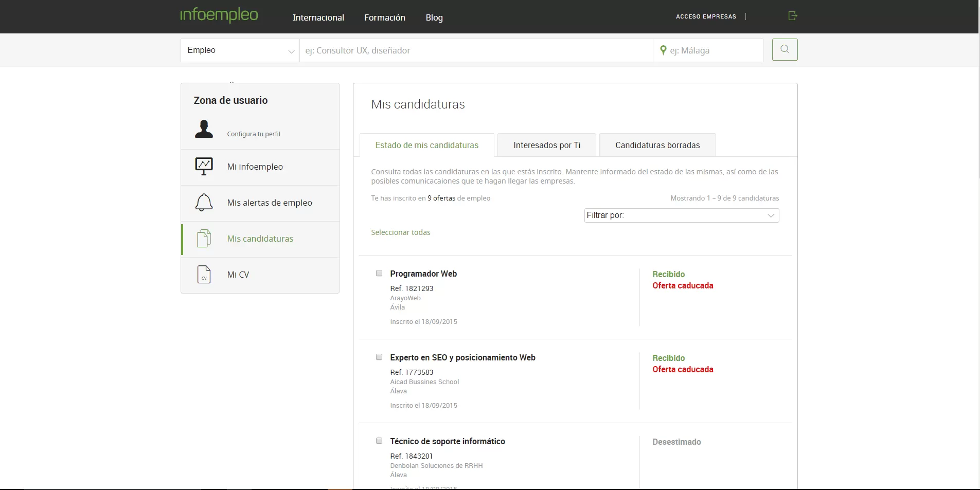Open the Internacional menu
Viewport: 980px width, 490px height.
pos(318,17)
